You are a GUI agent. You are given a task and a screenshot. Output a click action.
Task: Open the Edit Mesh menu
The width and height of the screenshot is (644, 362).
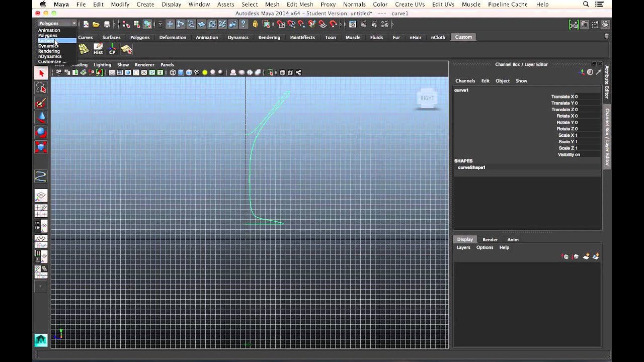tap(300, 5)
